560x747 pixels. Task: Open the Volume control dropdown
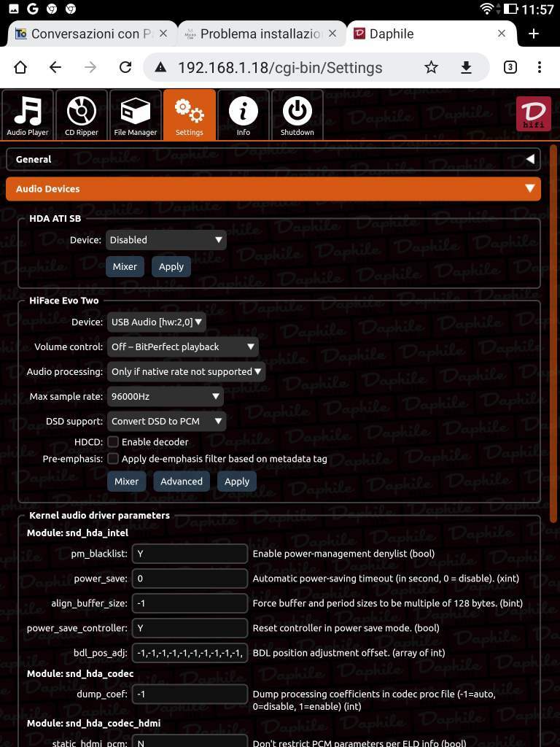point(183,347)
